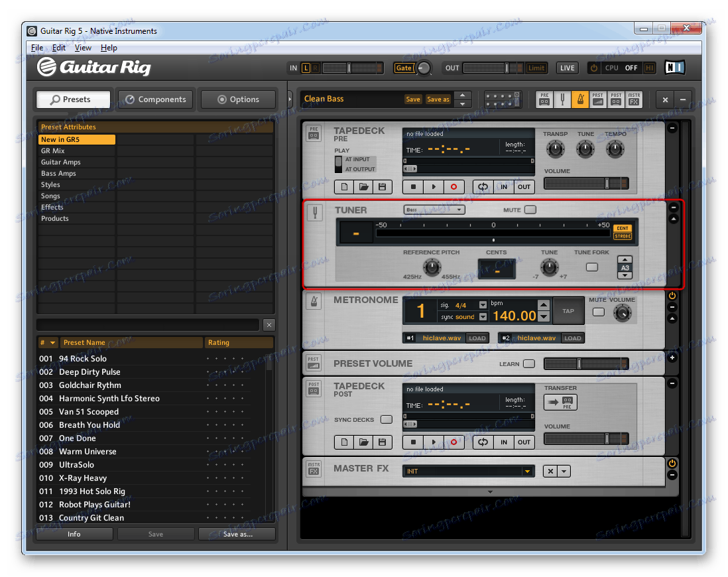This screenshot has width=728, height=577.
Task: Click Save as... below preset list
Action: point(238,535)
